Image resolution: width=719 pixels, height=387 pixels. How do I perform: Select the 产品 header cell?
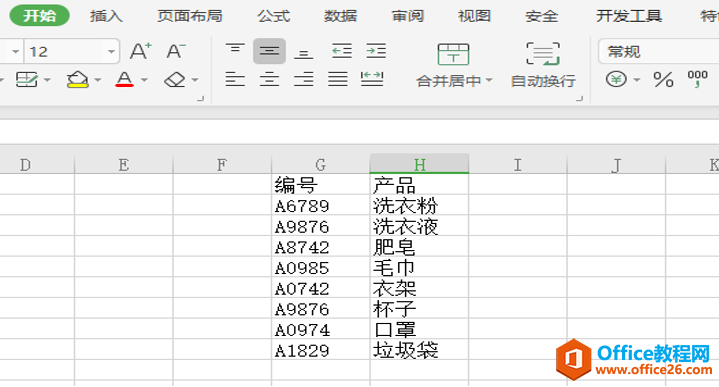pos(419,185)
